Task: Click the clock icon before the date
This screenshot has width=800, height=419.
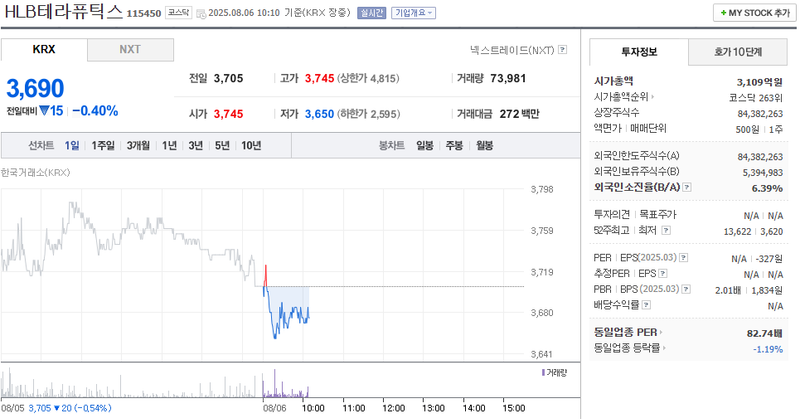Action: 201,13
